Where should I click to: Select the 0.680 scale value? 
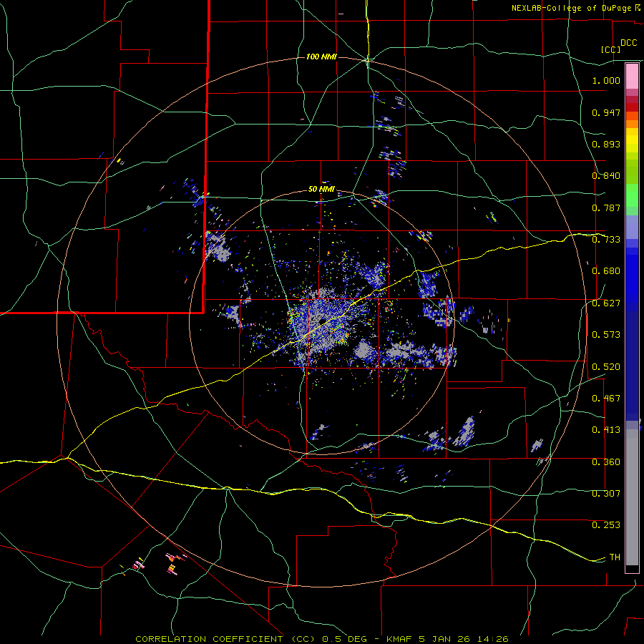(x=606, y=271)
